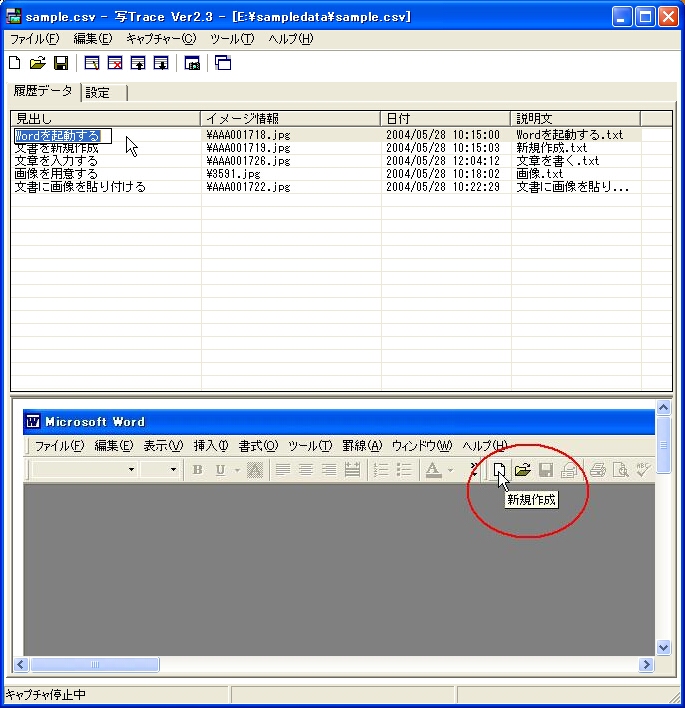Open the キャプチャー(C) menu
This screenshot has height=708, width=685.
pos(161,39)
